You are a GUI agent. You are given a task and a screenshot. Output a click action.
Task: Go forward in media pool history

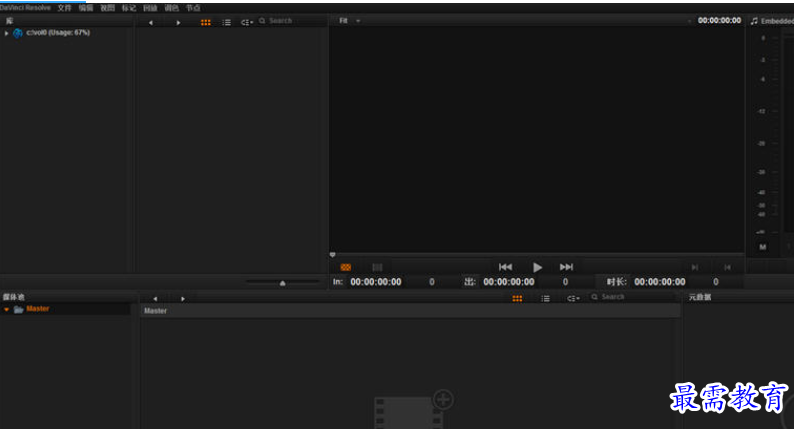tap(183, 299)
